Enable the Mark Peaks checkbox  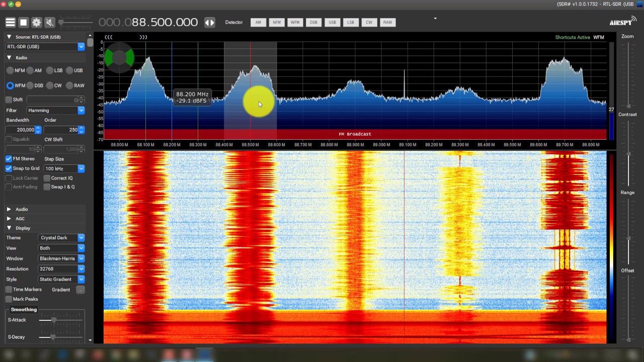[9, 299]
